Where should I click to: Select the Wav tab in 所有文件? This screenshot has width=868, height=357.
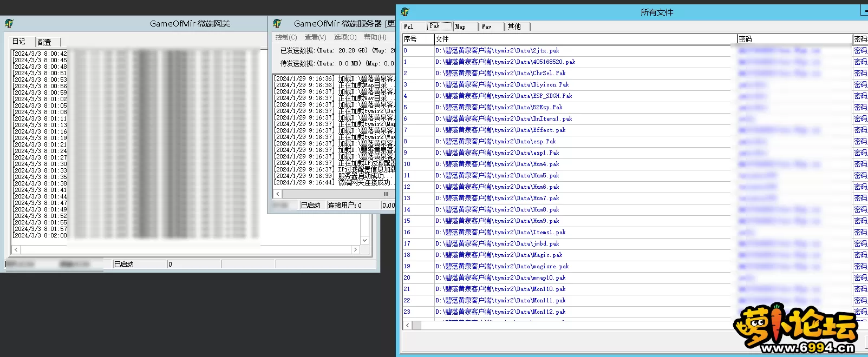click(x=486, y=27)
